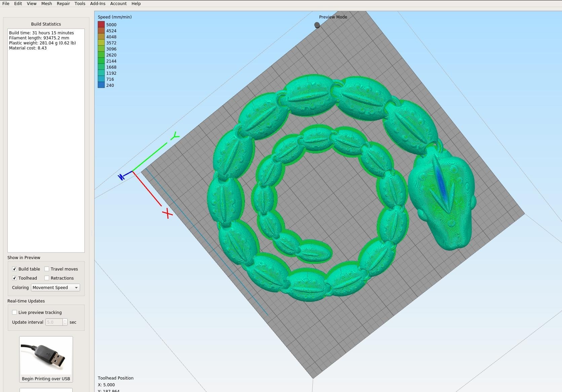This screenshot has height=392, width=562.
Task: Click the Toolhead Position label
Action: 116,378
